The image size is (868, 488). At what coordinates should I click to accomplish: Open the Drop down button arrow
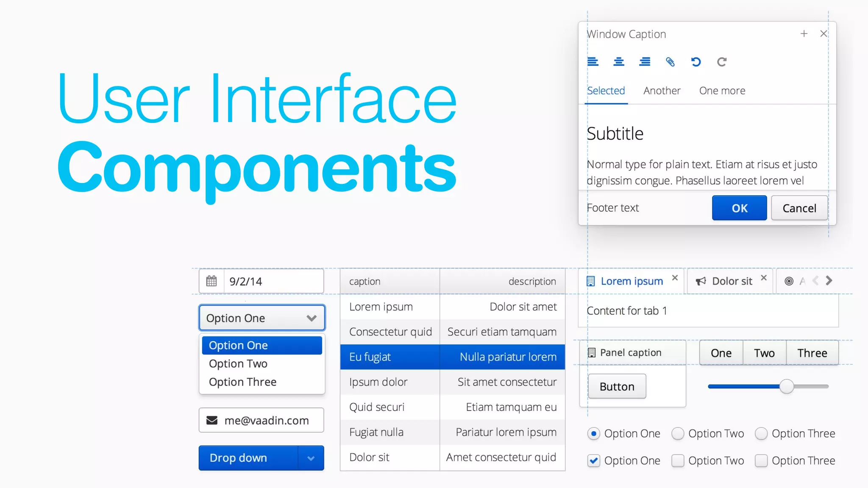pyautogui.click(x=311, y=458)
